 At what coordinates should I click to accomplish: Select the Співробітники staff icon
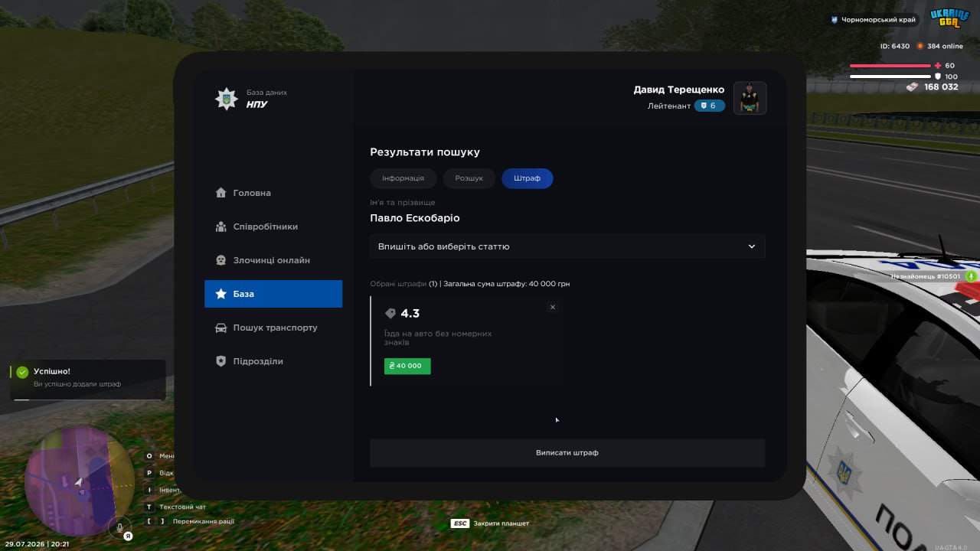(x=221, y=227)
